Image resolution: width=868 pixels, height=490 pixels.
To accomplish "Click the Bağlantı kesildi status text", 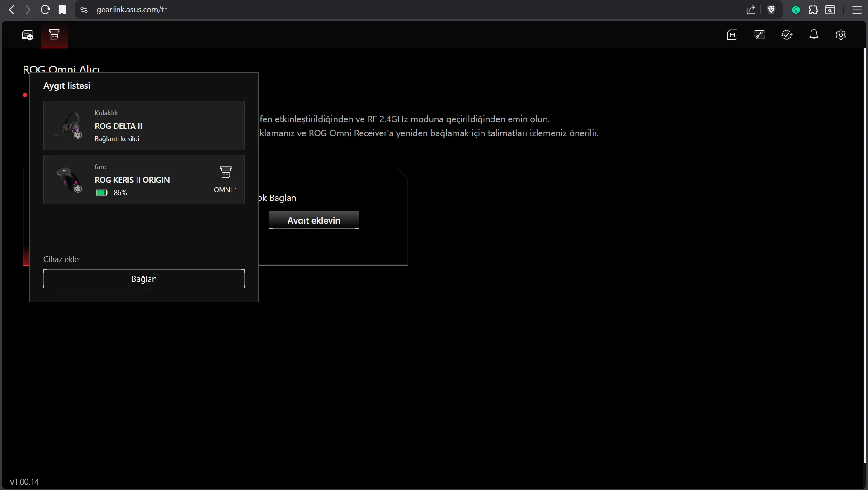I will tap(117, 139).
